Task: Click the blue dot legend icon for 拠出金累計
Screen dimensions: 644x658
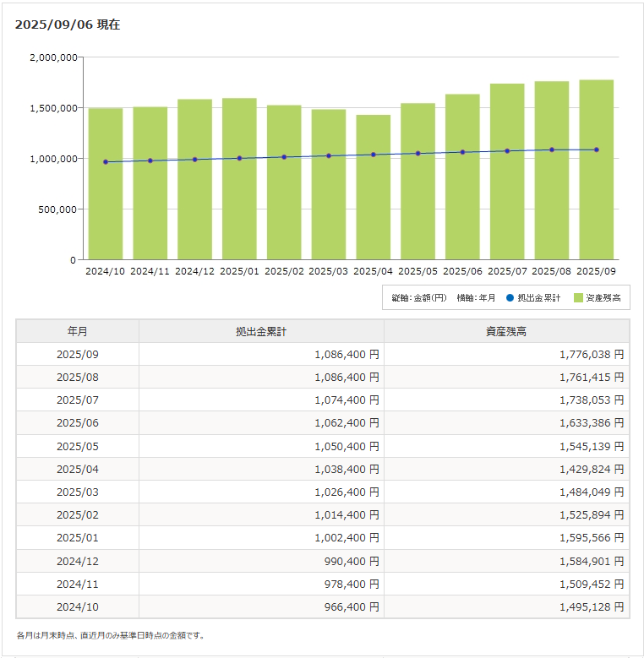Action: pos(510,298)
